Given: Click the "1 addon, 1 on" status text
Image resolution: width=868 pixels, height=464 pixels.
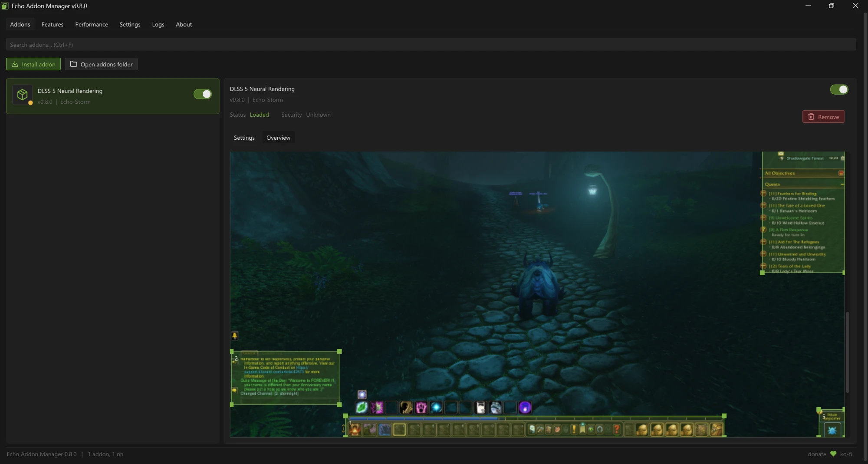Looking at the screenshot, I should 105,454.
